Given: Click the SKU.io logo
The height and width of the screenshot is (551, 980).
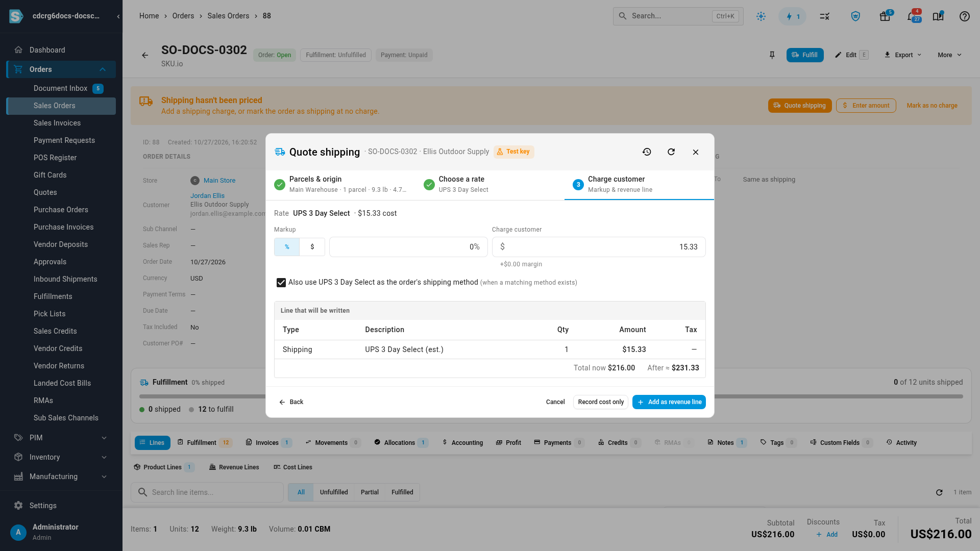Looking at the screenshot, I should [x=16, y=16].
